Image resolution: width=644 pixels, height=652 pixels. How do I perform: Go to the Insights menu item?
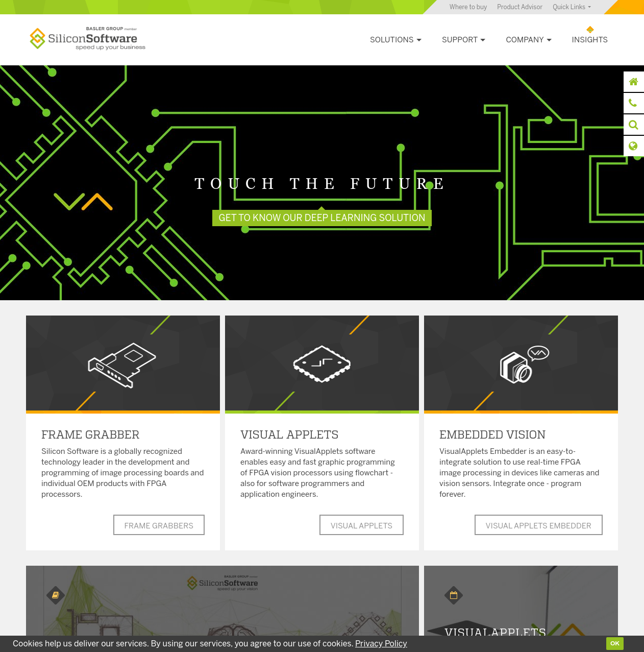pos(590,40)
